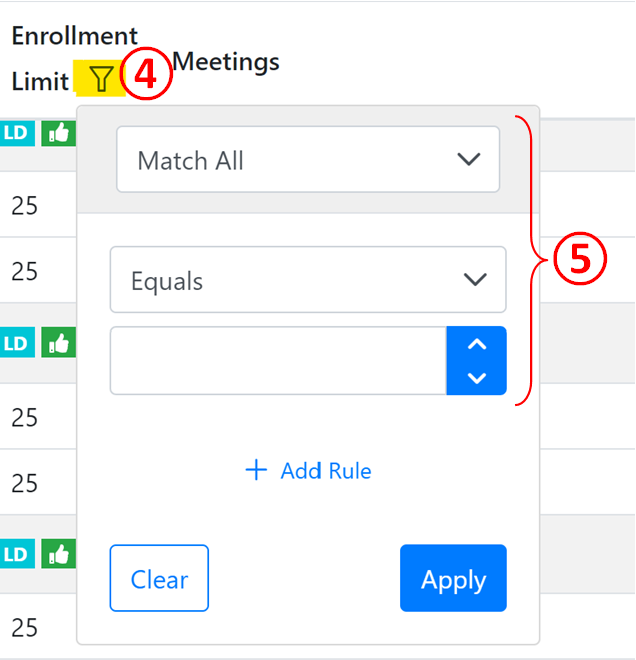Open the Equals operator dropdown
Viewport: 636px width, 660px height.
308,281
